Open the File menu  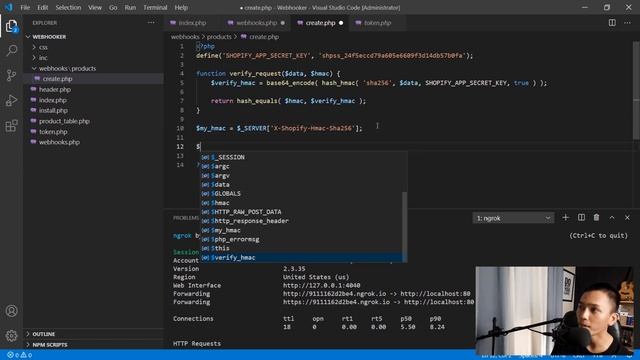(25, 7)
